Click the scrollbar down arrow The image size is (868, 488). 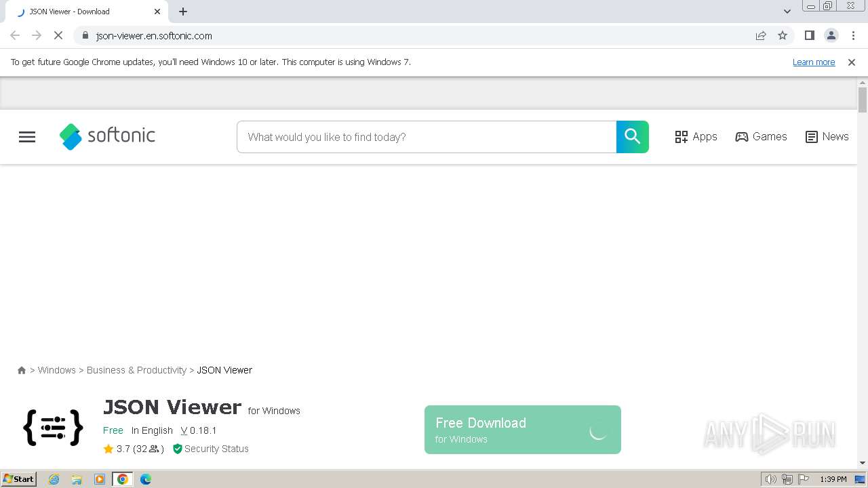pyautogui.click(x=863, y=463)
